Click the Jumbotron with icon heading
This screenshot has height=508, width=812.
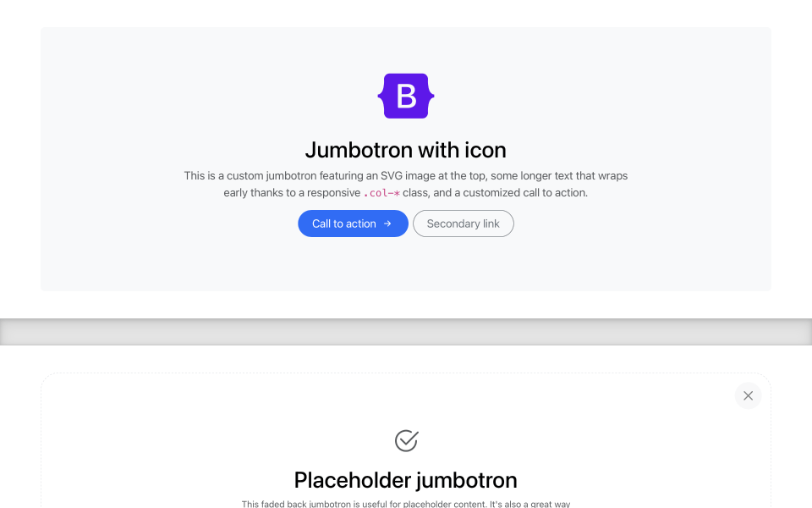click(406, 150)
